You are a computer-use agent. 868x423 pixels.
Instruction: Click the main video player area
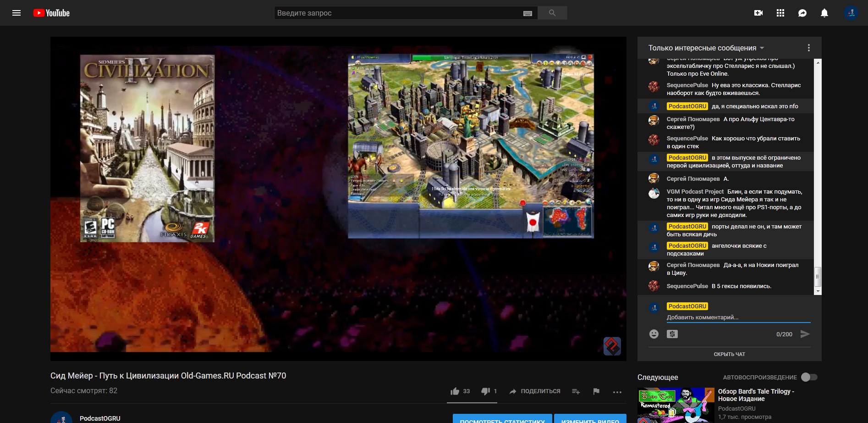coord(338,199)
